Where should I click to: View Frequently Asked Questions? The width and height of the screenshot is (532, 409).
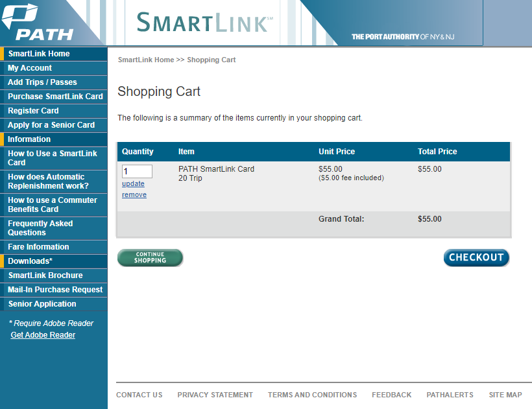pyautogui.click(x=54, y=228)
